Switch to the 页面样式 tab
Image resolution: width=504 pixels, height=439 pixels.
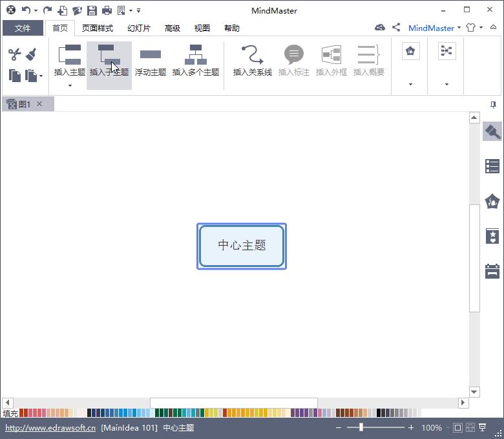click(x=98, y=28)
